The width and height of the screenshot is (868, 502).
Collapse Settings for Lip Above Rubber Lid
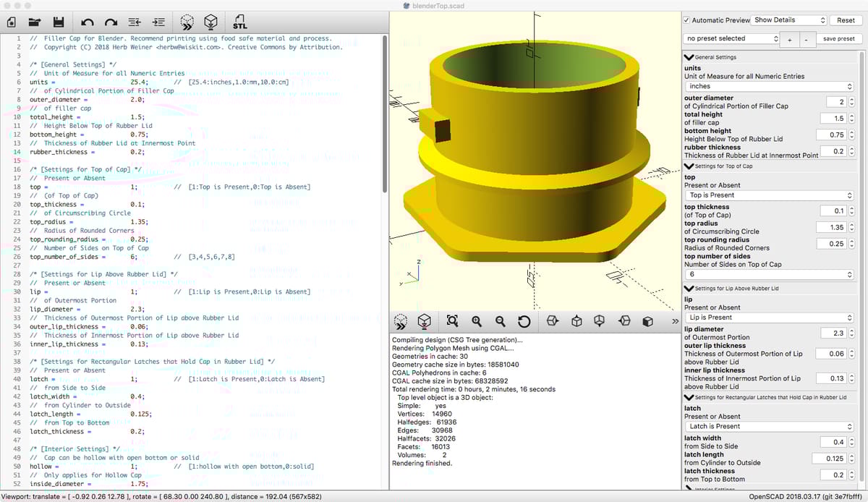click(689, 289)
